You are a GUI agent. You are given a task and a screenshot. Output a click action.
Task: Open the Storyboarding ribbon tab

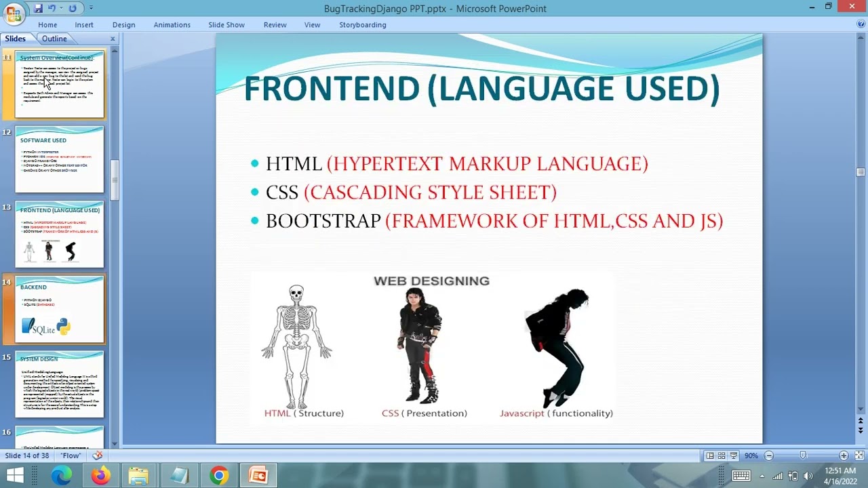[x=363, y=24]
